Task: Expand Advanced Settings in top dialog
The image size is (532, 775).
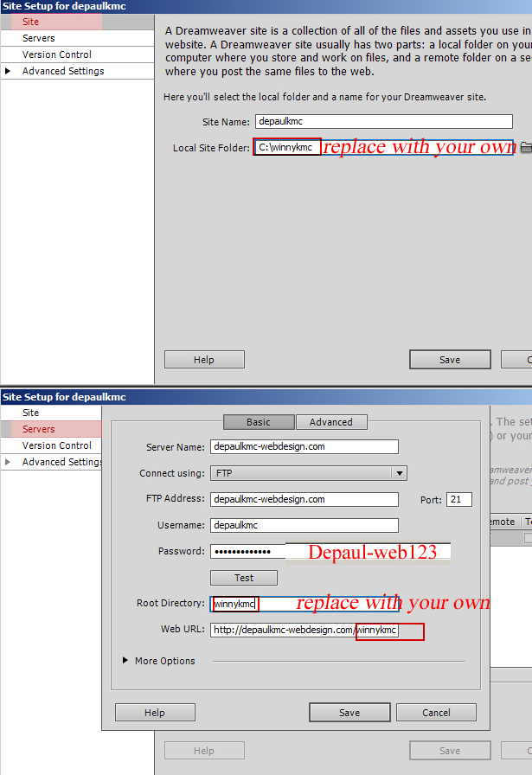Action: click(x=8, y=71)
